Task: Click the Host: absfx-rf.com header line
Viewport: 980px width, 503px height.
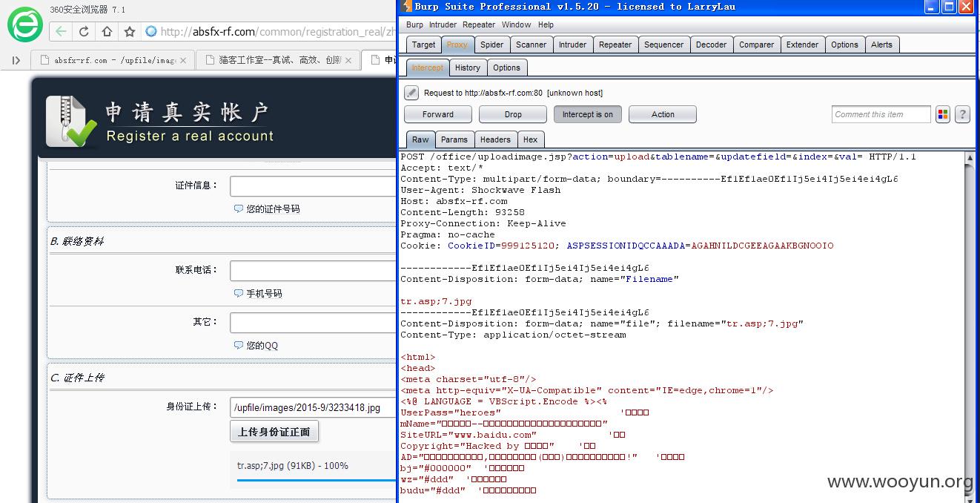Action: (454, 201)
